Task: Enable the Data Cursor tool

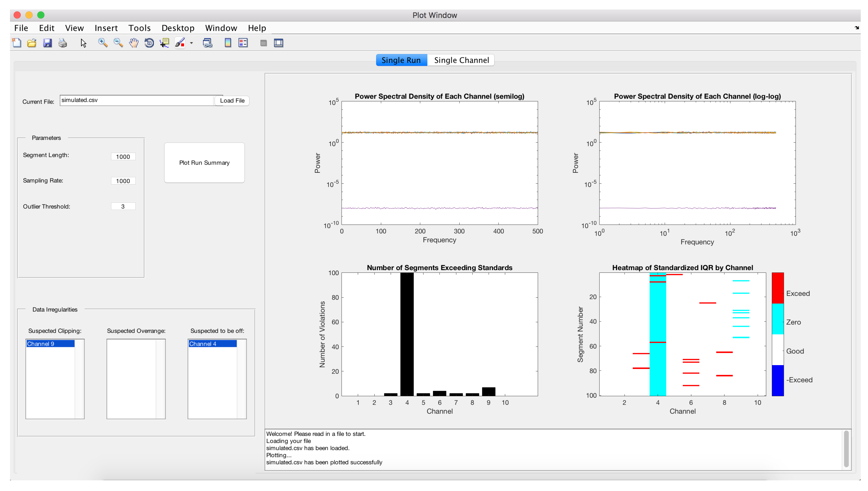Action: pos(165,43)
